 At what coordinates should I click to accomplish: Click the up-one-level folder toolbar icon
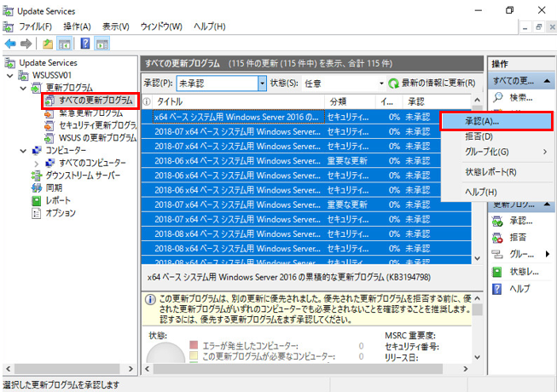tap(48, 43)
